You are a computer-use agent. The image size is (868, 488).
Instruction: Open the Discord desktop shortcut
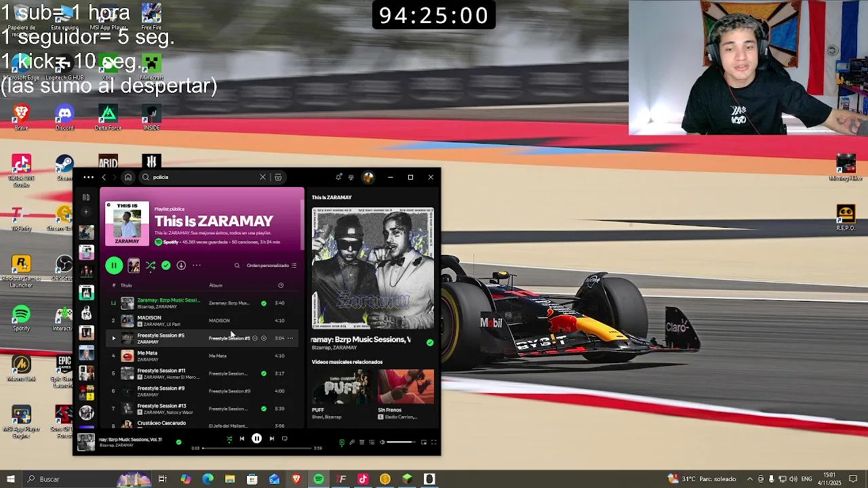(64, 117)
